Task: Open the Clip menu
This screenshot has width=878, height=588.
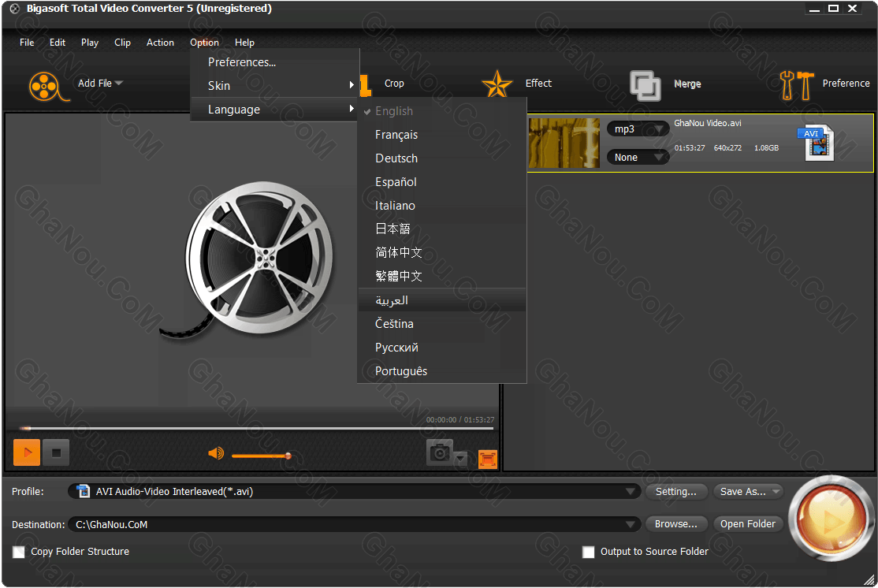Action: (122, 43)
